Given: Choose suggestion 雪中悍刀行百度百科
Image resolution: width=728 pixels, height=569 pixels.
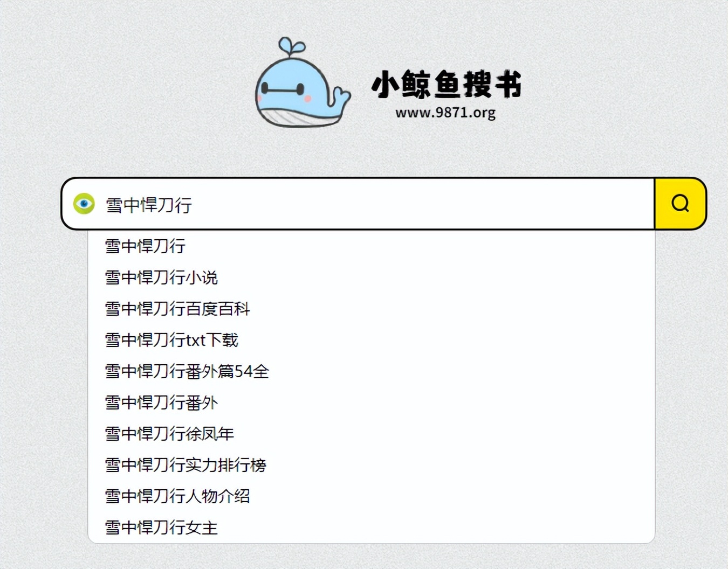Looking at the screenshot, I should (371, 309).
